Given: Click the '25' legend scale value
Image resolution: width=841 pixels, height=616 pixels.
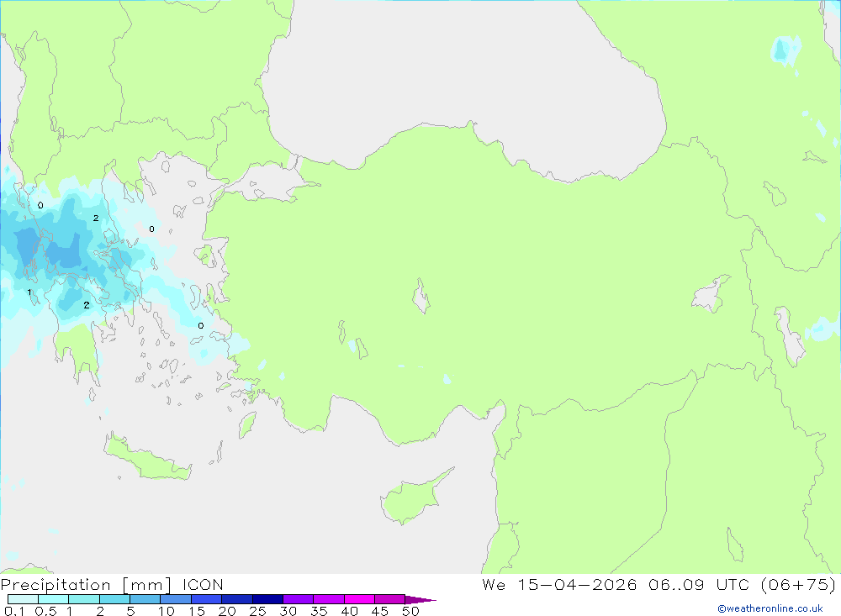Looking at the screenshot, I should 257,611.
